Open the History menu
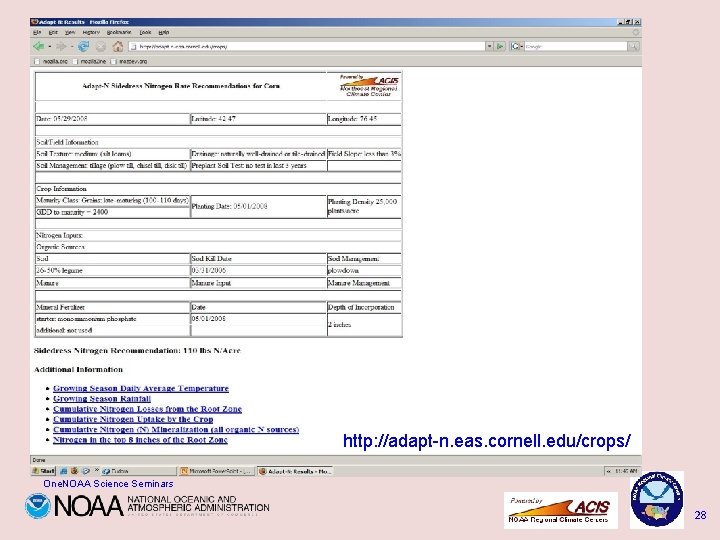720x540 pixels. (91, 32)
